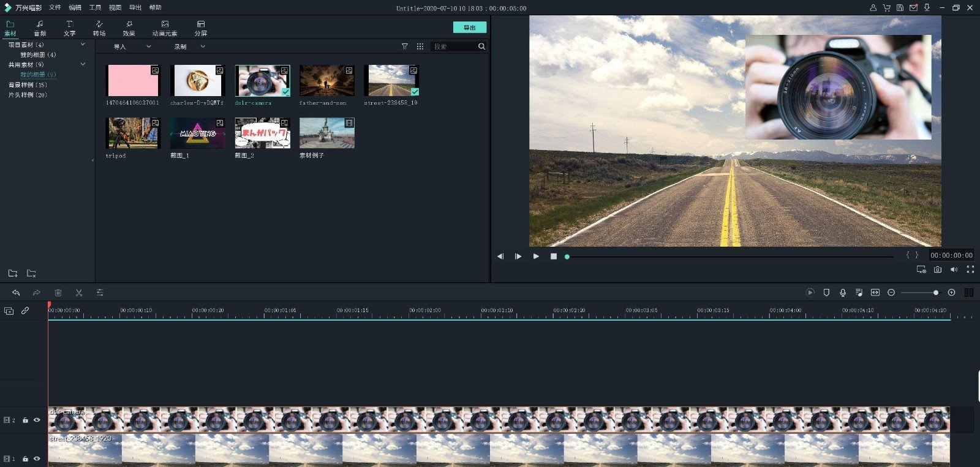Record voiceover with the microphone icon
The width and height of the screenshot is (980, 467).
tap(843, 293)
